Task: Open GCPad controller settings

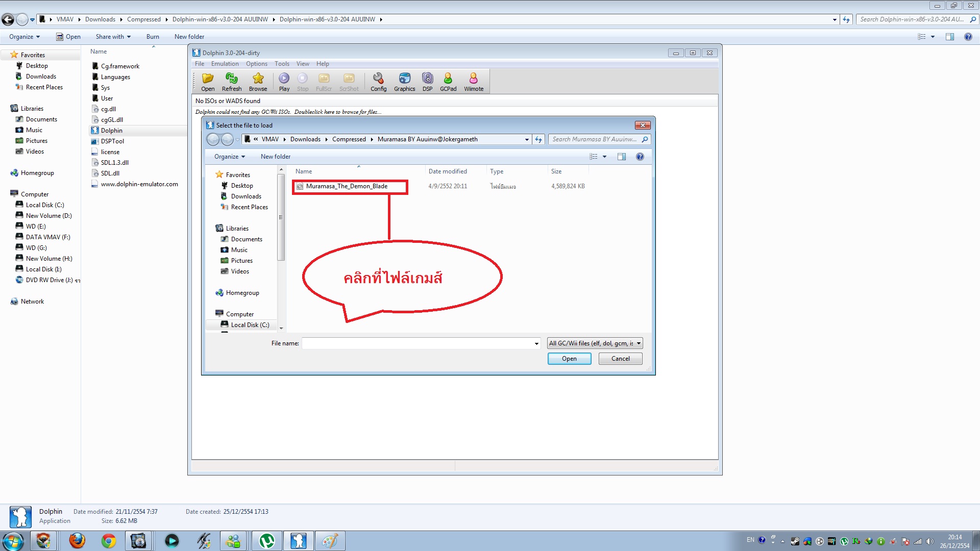Action: [448, 82]
